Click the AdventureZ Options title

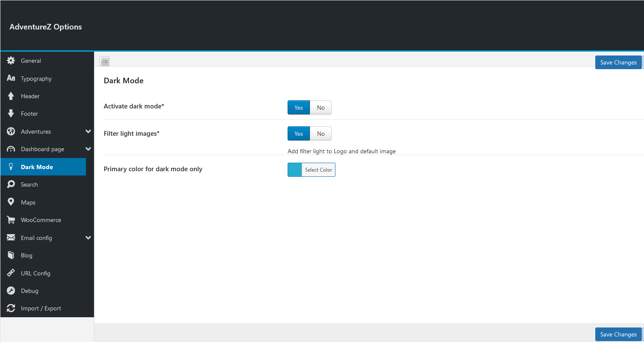click(x=46, y=27)
